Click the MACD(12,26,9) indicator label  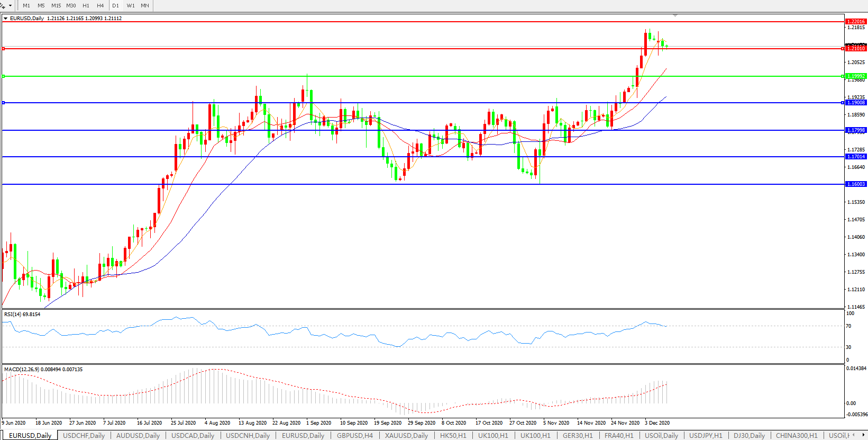tap(43, 370)
